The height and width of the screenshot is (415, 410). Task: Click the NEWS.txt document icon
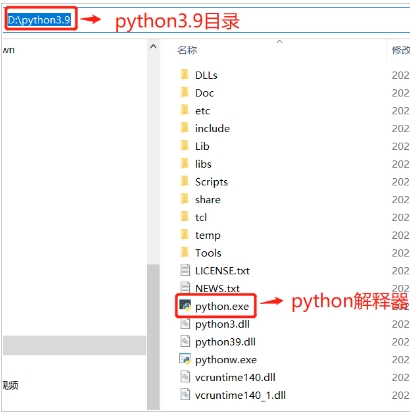tap(185, 287)
